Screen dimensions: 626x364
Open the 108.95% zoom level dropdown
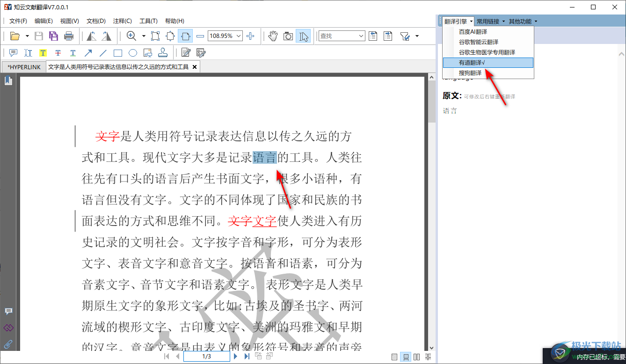click(239, 36)
